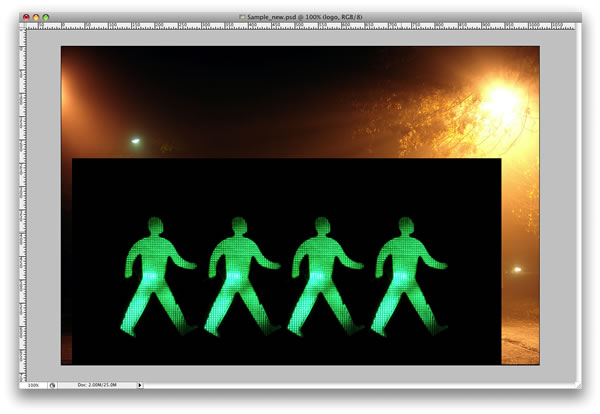
Task: Click the Sample_new.psd window title text
Action: click(x=305, y=17)
